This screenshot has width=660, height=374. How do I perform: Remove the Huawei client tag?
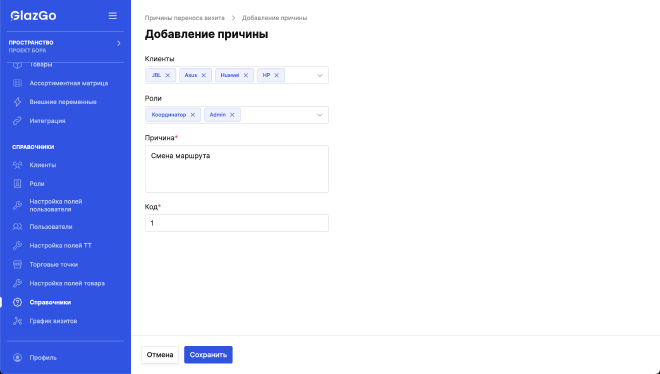pos(246,75)
